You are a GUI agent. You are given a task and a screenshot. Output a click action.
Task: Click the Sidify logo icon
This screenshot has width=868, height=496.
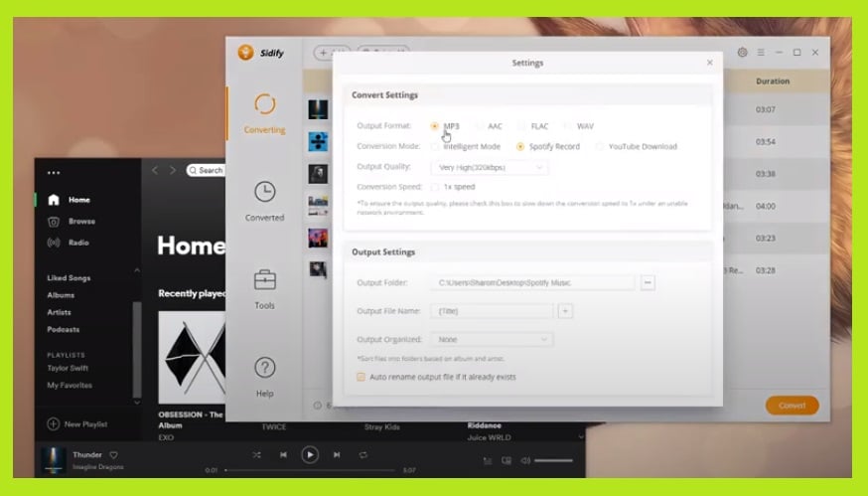click(245, 53)
